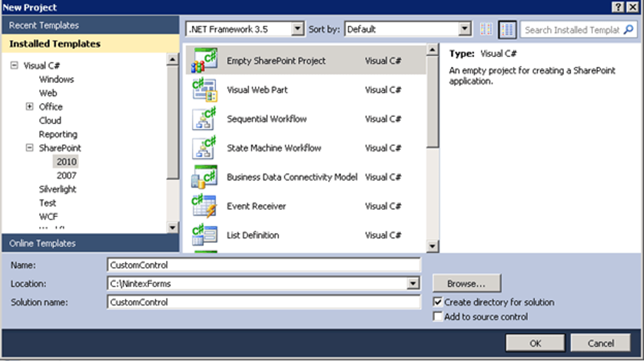Open the Online Templates section
Screen dimensions: 644x361
pos(90,243)
